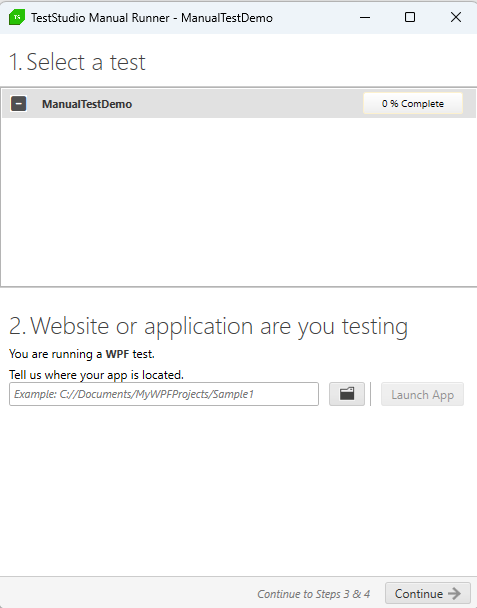Click the window title 'TestStudio Manual Runner - ManualTestDemo'
Viewport: 477px width, 608px height.
[152, 18]
